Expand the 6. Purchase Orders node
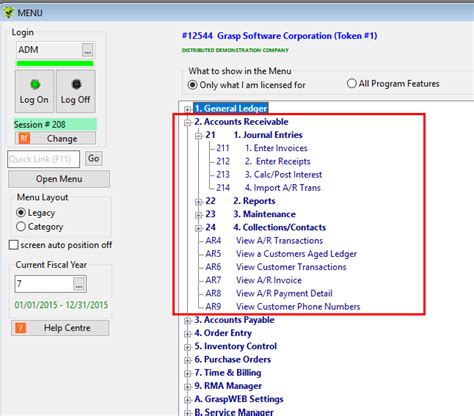The height and width of the screenshot is (416, 474). pos(187,360)
